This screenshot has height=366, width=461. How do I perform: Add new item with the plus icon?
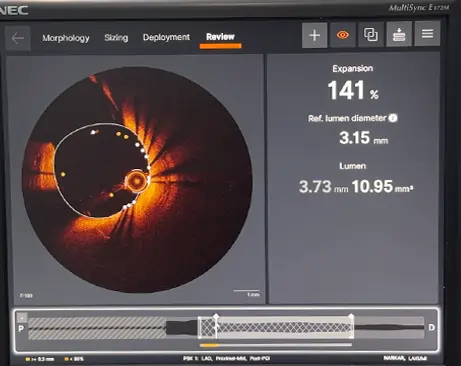point(315,35)
